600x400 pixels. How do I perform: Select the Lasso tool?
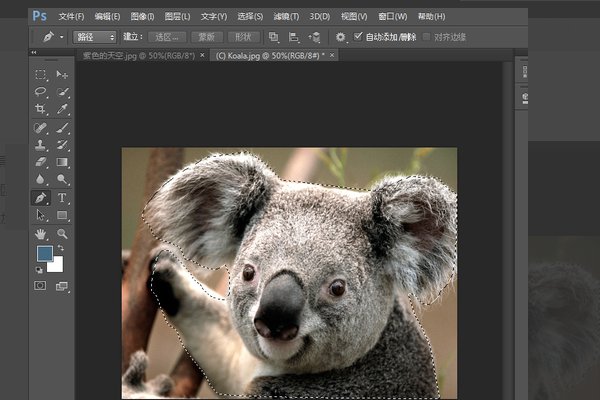click(41, 92)
